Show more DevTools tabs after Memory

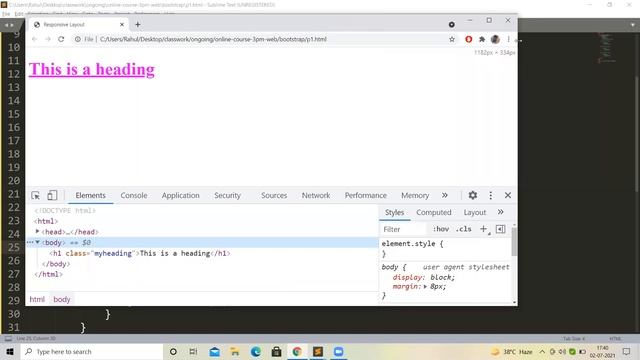[444, 196]
